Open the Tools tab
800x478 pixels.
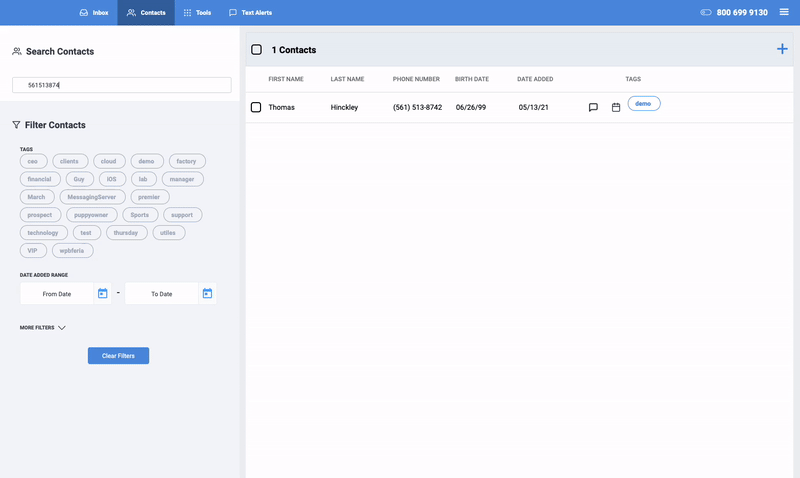(x=197, y=12)
